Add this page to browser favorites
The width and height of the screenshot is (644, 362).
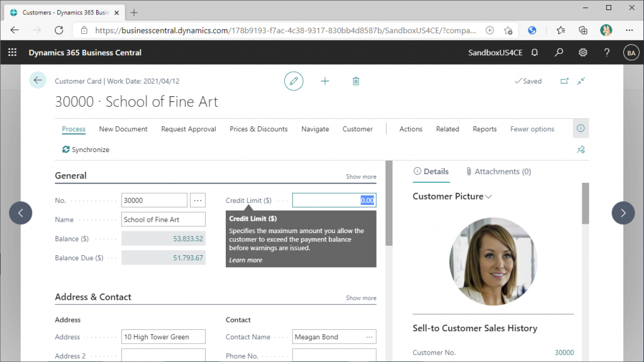point(508,30)
